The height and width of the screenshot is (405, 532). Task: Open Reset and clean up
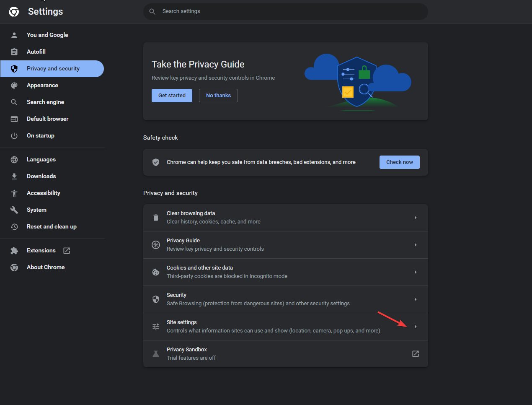tap(52, 227)
